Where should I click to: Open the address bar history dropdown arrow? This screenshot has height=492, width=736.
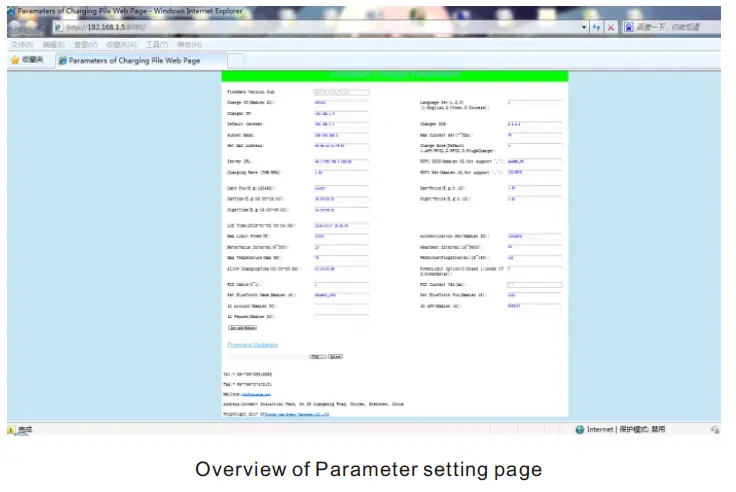click(584, 27)
